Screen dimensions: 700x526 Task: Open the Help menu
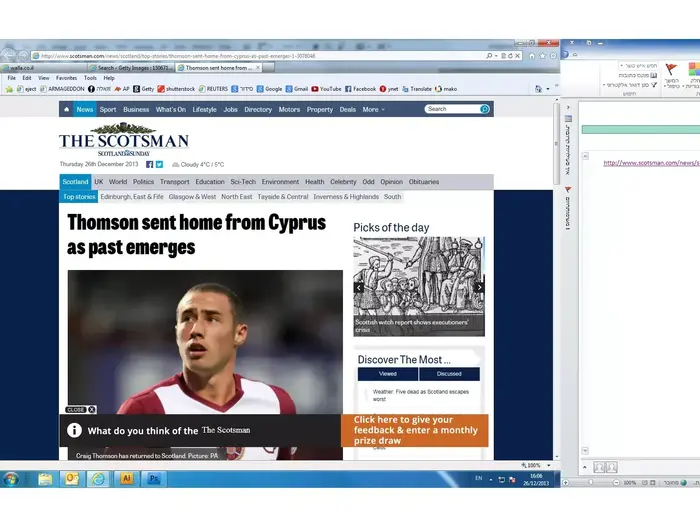pyautogui.click(x=109, y=78)
